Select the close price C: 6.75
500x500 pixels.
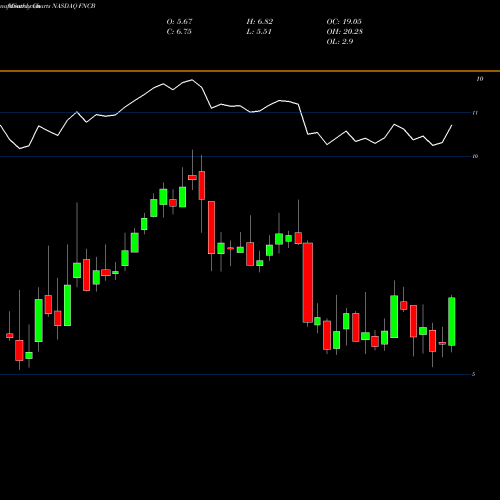pos(179,32)
